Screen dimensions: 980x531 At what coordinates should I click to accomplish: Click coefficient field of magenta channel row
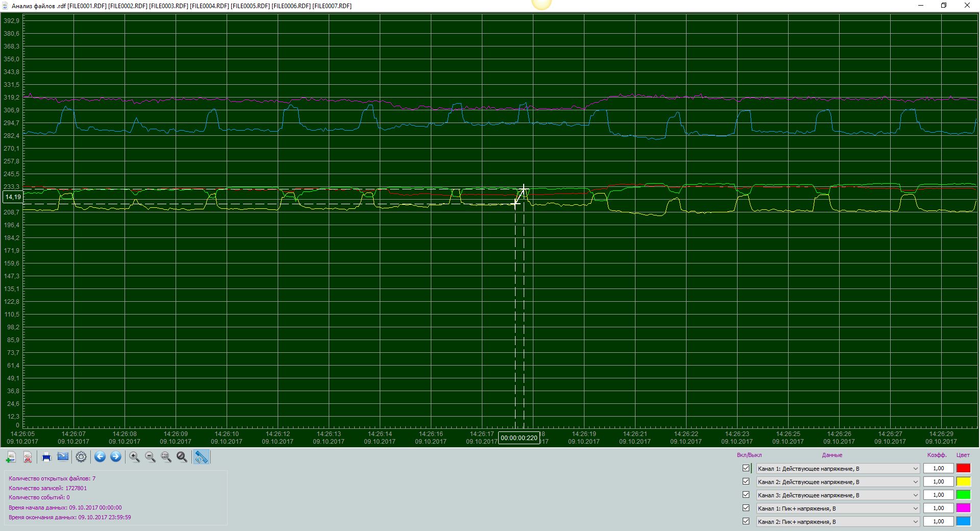tap(938, 508)
